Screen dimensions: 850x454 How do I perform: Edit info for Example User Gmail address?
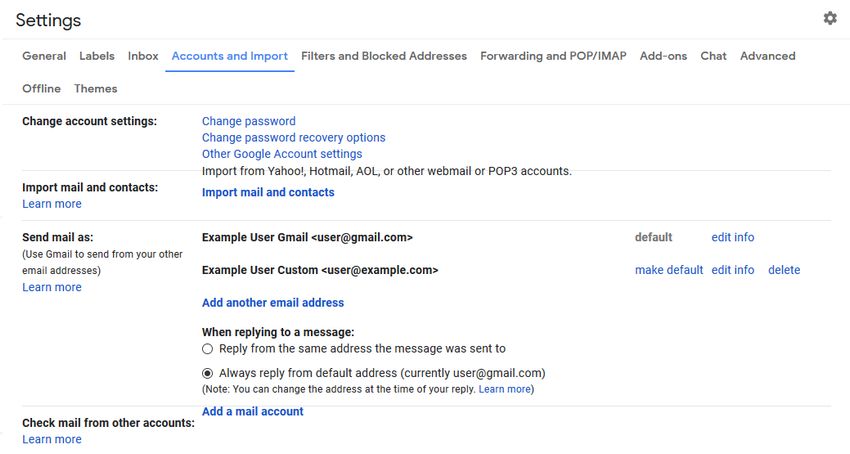(x=732, y=237)
